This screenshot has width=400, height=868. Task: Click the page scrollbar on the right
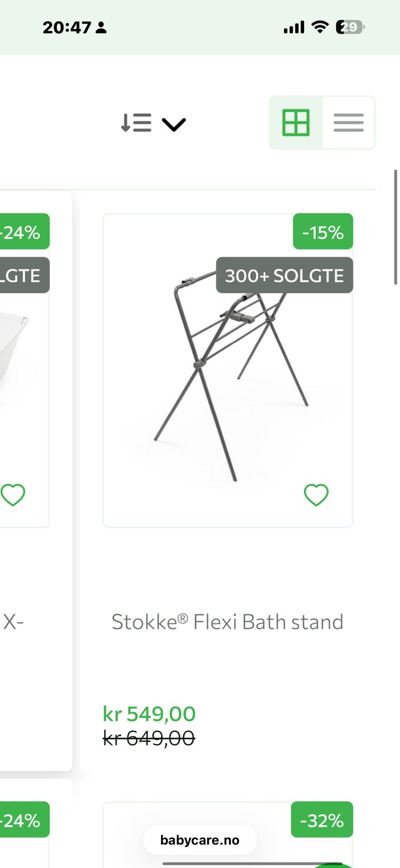pyautogui.click(x=396, y=227)
